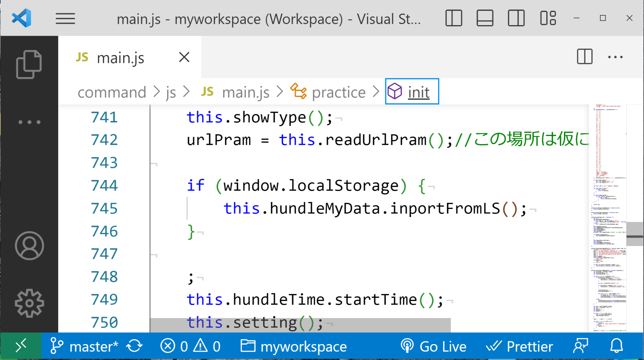The height and width of the screenshot is (360, 644).
Task: Click the Prettier status bar button
Action: tap(519, 346)
